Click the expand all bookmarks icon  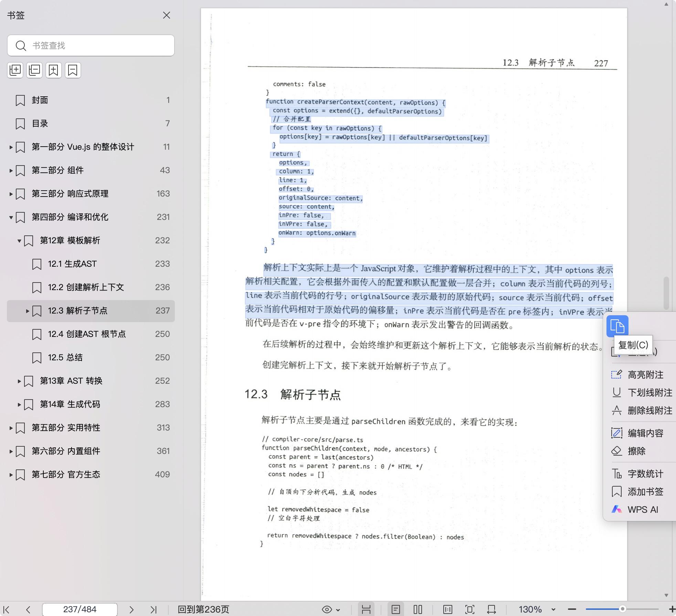[x=15, y=70]
